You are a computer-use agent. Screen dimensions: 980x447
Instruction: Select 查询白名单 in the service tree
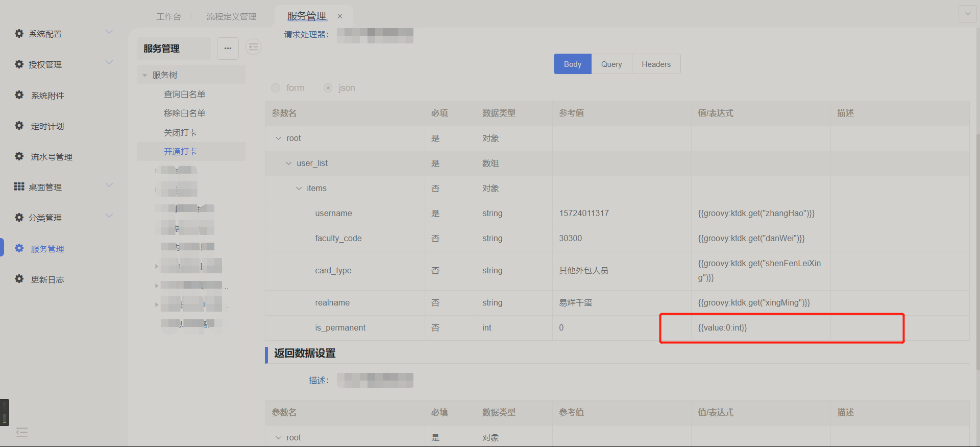184,95
